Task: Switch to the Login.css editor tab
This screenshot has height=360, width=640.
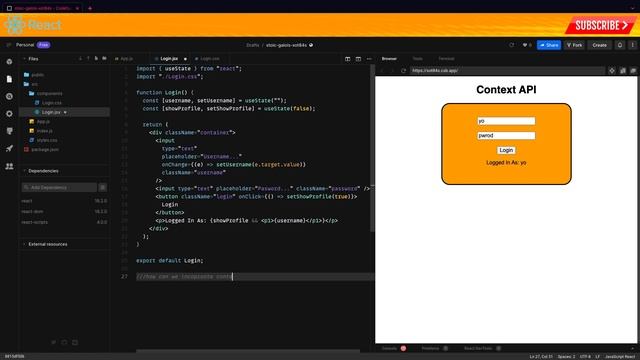Action: tap(207, 59)
